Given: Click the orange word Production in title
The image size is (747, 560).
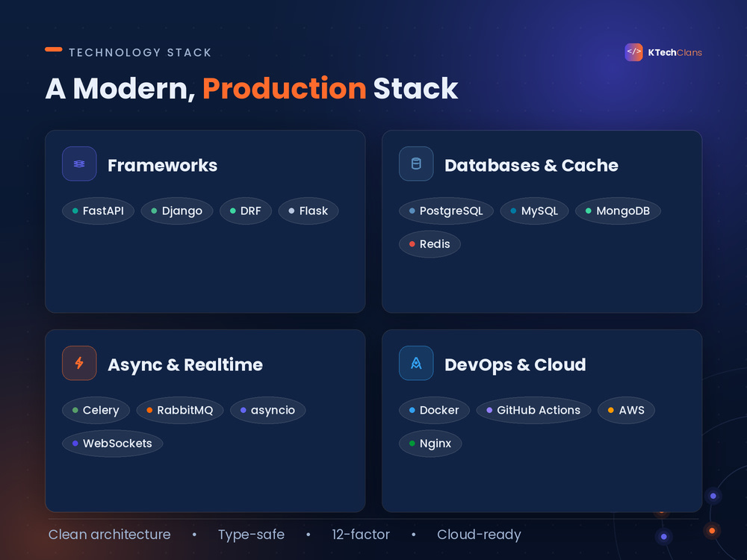Looking at the screenshot, I should coord(285,89).
